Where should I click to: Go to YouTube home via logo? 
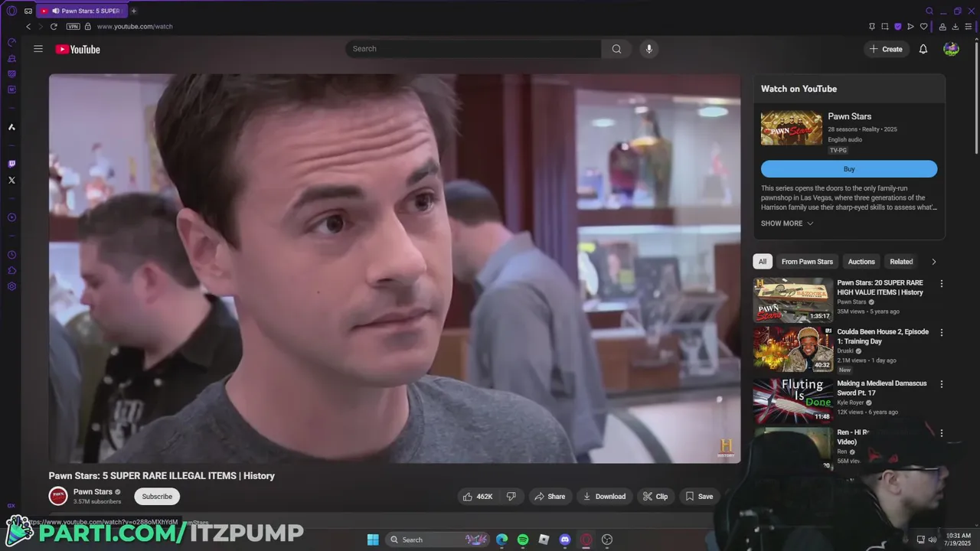point(77,49)
